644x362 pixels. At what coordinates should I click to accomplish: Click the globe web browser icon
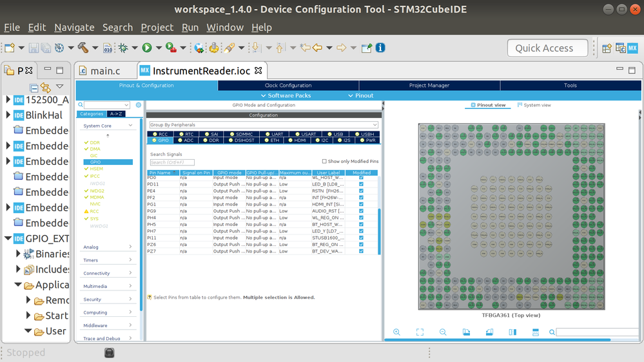point(199,48)
